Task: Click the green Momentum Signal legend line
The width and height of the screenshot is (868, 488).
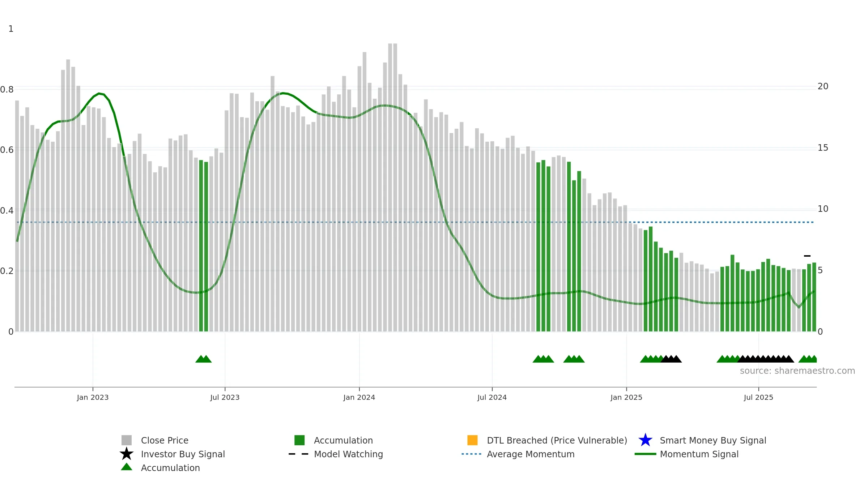Action: (645, 454)
